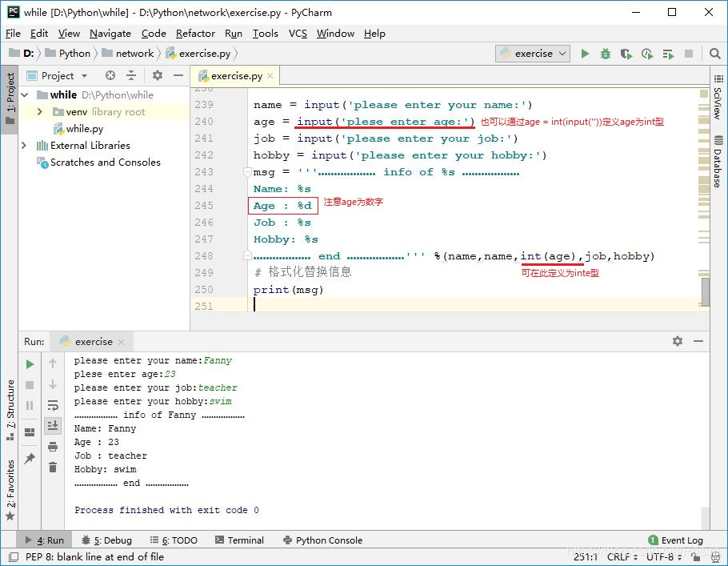Open the 7: Structure side tab

coord(10,411)
